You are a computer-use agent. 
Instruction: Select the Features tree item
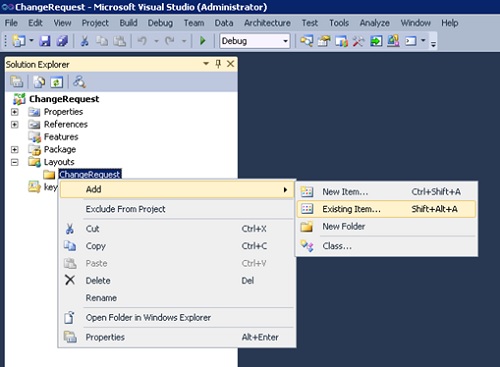[61, 137]
